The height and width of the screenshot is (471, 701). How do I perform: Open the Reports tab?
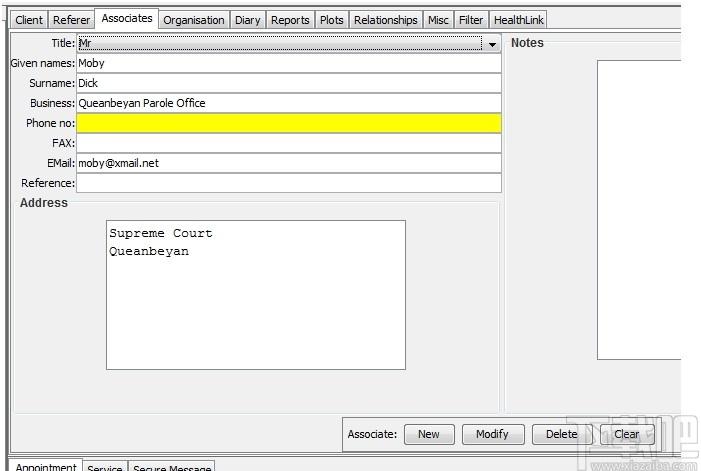[x=290, y=20]
